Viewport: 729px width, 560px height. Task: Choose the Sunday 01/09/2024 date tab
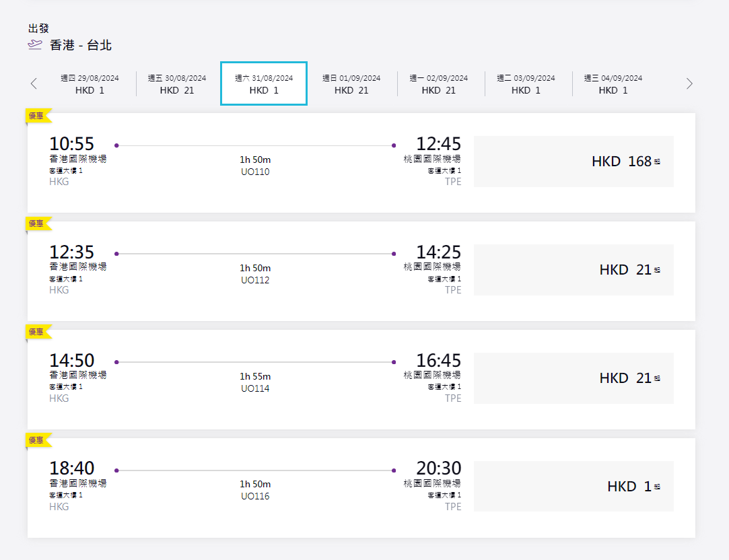click(x=351, y=84)
